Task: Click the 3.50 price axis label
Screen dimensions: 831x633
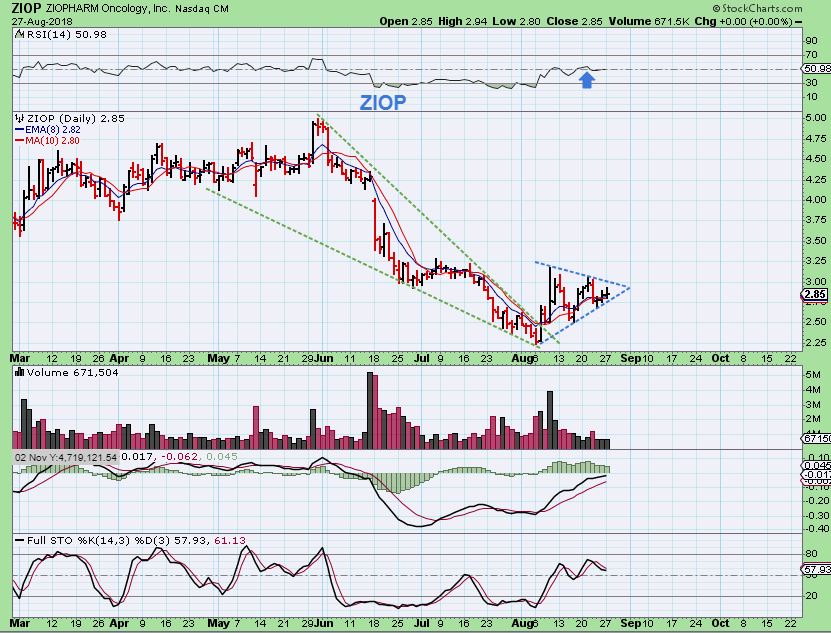Action: coord(816,241)
